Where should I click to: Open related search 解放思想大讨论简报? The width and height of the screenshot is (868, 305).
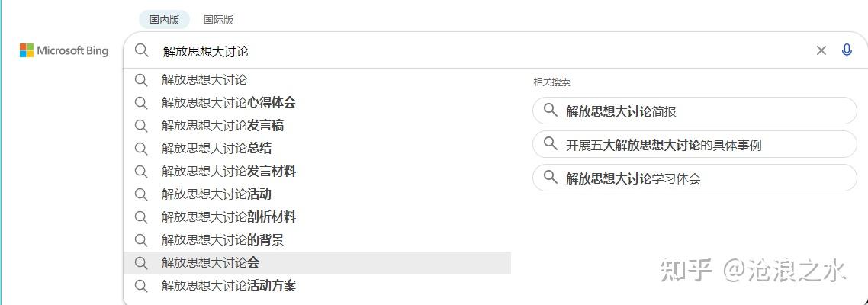621,111
